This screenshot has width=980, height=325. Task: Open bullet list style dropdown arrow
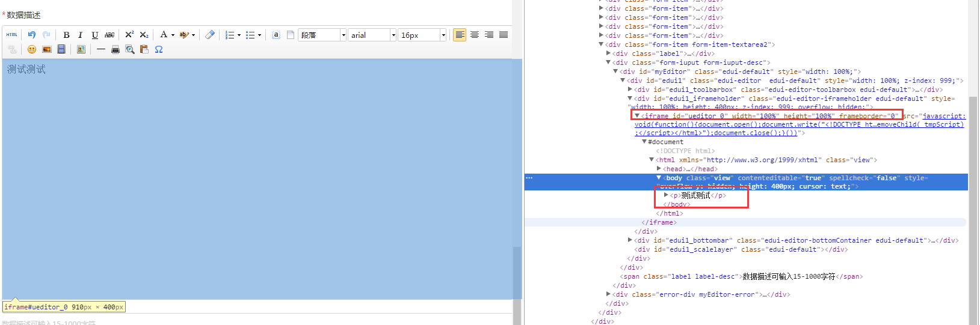(259, 35)
